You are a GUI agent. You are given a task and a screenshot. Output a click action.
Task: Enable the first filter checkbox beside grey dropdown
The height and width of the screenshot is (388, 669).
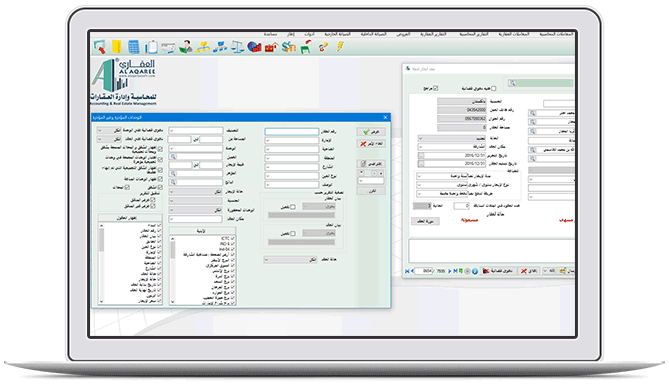coord(293,207)
